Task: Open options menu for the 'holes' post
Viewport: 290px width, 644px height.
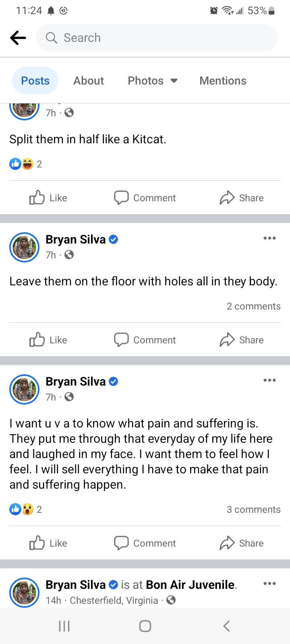Action: tap(269, 238)
